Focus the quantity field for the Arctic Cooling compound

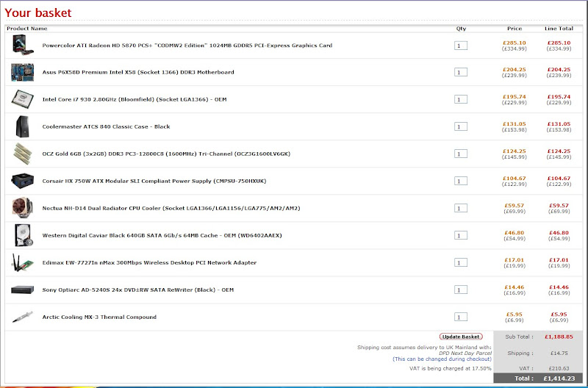pyautogui.click(x=461, y=317)
